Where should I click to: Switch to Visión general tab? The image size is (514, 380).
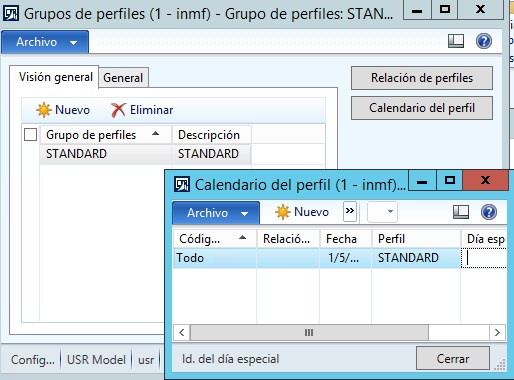click(55, 77)
